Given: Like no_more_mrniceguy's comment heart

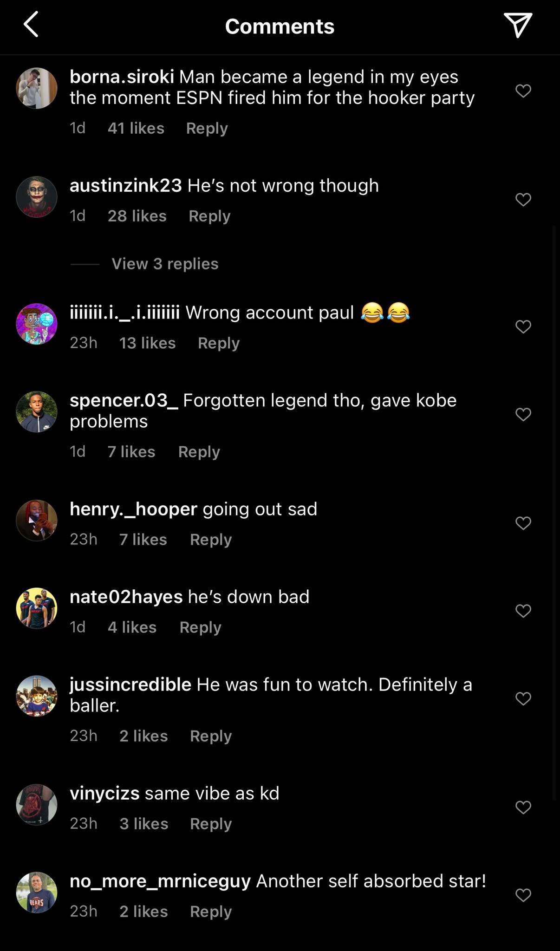Looking at the screenshot, I should [523, 895].
